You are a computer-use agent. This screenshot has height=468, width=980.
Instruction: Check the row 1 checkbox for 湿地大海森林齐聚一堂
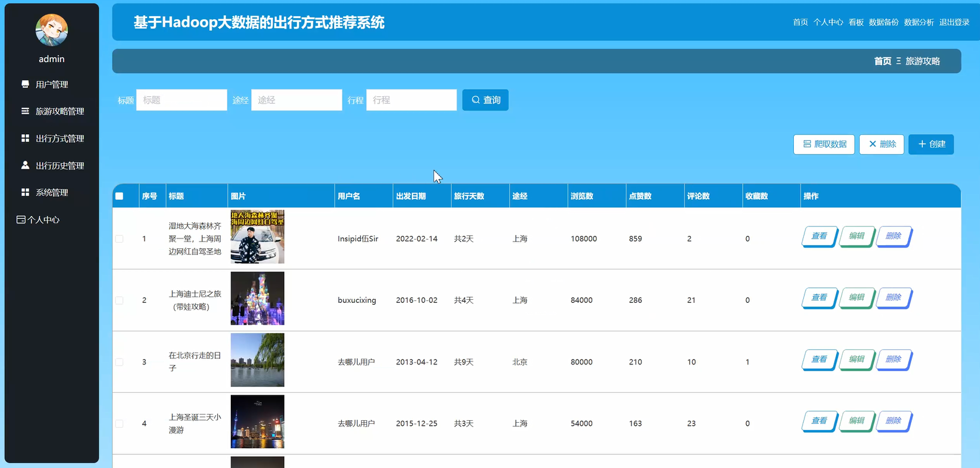click(119, 238)
